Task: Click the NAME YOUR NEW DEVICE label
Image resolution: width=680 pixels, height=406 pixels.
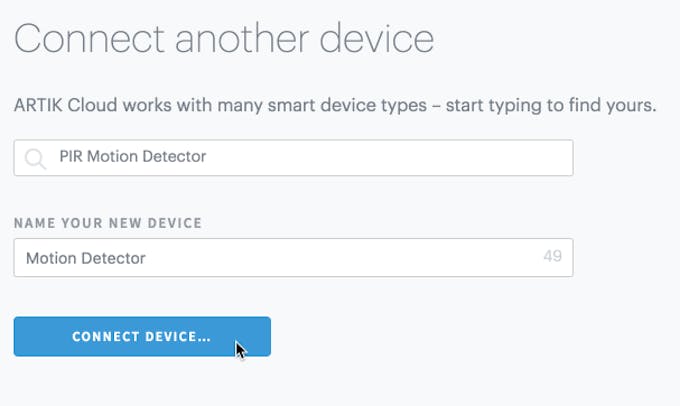Action: point(108,223)
